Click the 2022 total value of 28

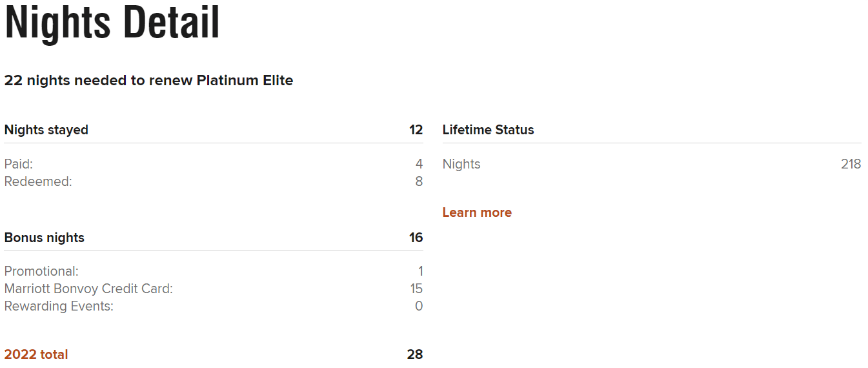[x=415, y=354]
